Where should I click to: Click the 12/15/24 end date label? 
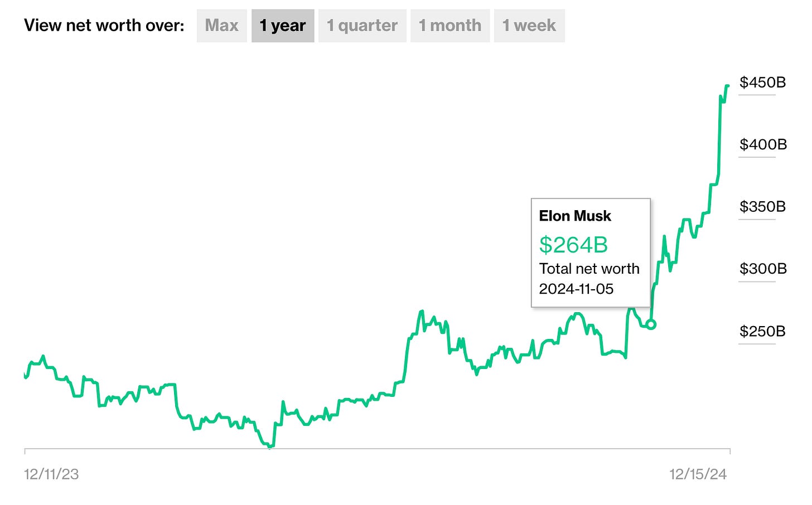698,474
